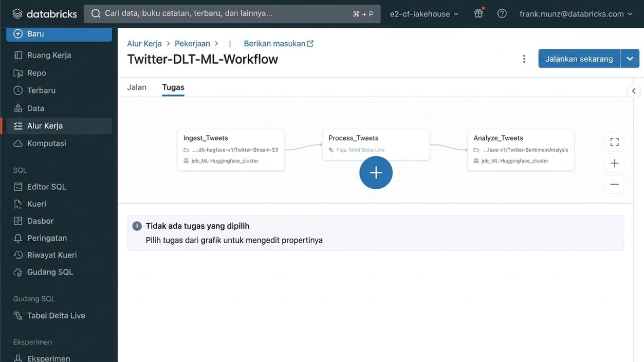
Task: Click the info icon in notice banner
Action: (x=137, y=226)
